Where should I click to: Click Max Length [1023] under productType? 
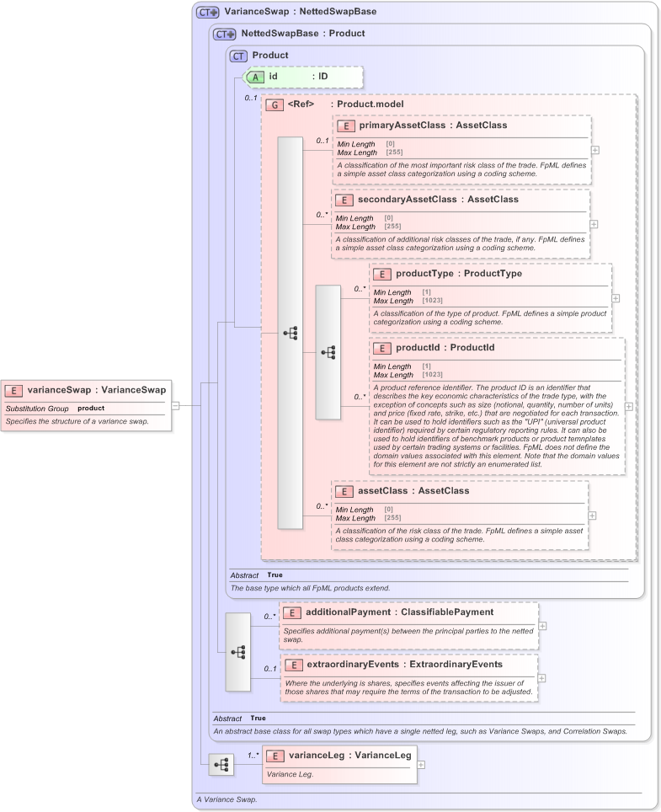pos(408,301)
